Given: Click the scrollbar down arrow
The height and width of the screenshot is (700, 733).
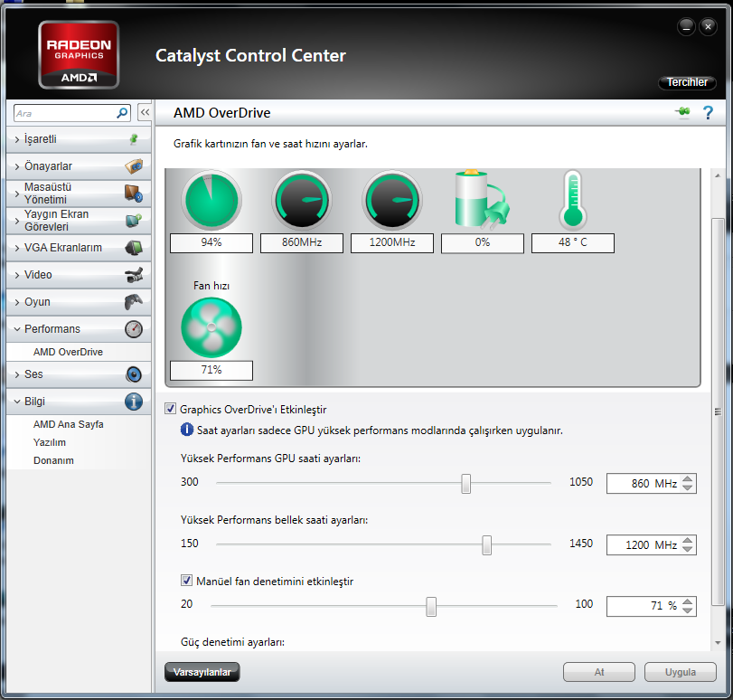Looking at the screenshot, I should [718, 643].
